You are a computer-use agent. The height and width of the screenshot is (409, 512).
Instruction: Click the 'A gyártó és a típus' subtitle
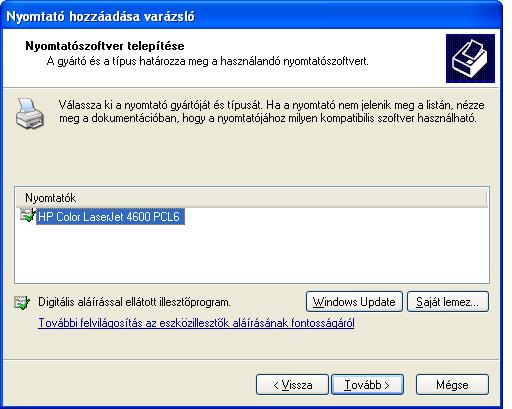208,61
